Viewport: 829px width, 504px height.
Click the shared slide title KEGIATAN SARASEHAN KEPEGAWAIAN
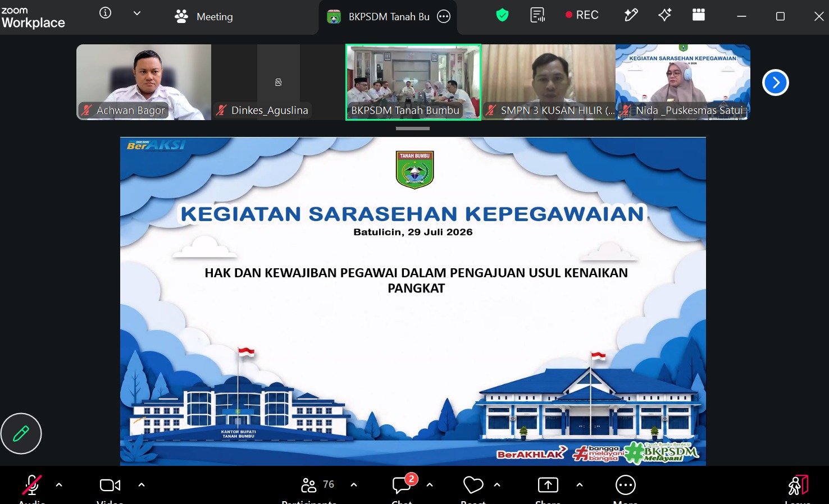tap(413, 214)
